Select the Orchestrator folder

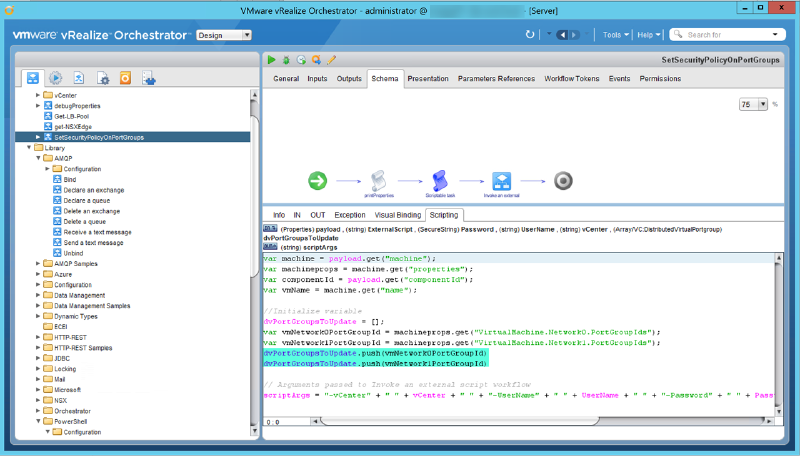click(67, 411)
